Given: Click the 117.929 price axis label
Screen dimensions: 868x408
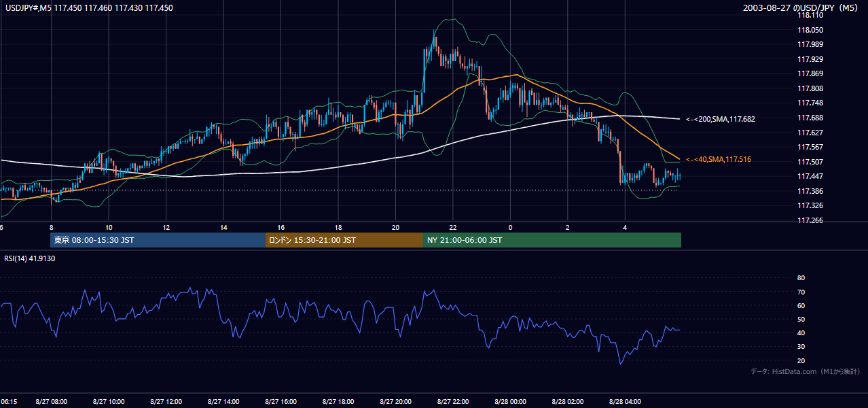Looking at the screenshot, I should click(810, 59).
